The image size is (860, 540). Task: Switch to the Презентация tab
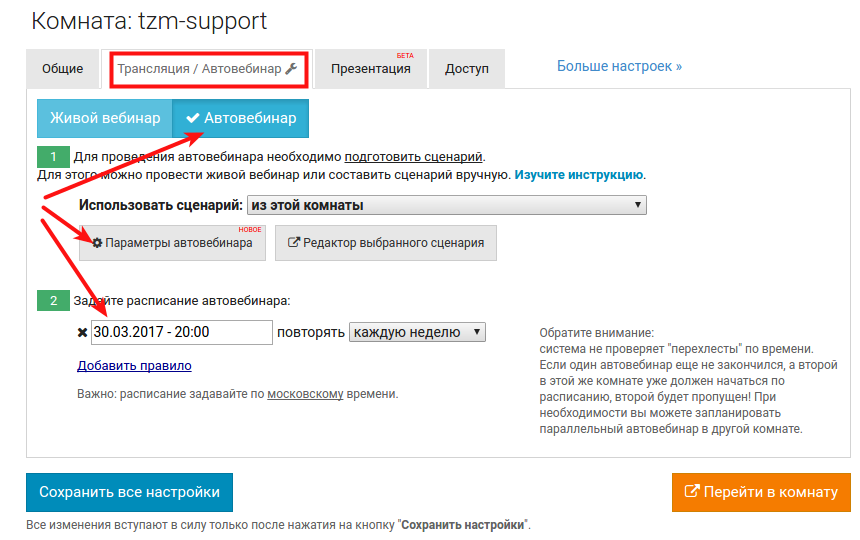[x=371, y=69]
